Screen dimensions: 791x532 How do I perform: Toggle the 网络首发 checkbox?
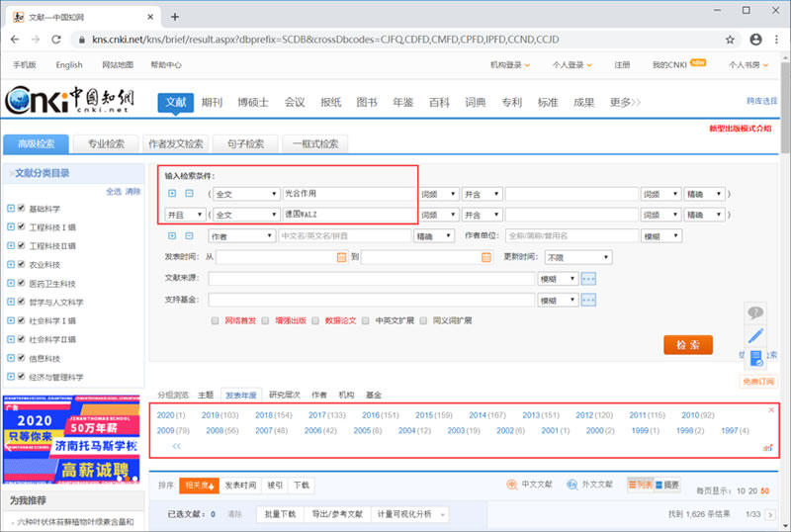pyautogui.click(x=216, y=320)
